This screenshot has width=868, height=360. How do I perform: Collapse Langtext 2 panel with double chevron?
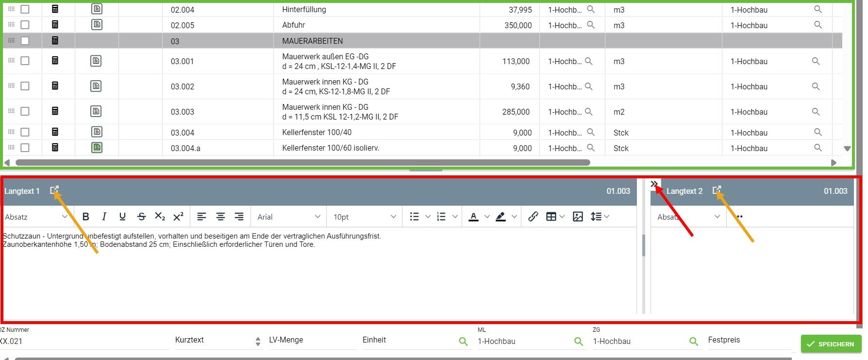654,184
